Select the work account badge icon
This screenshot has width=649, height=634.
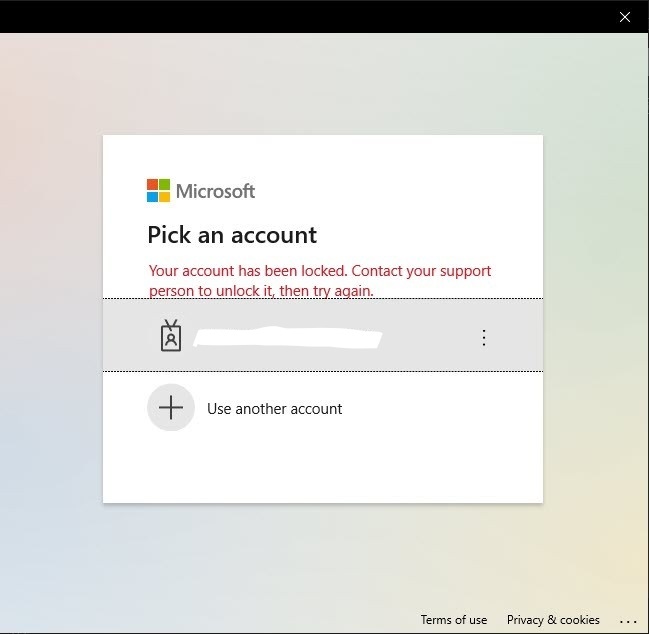[x=171, y=336]
